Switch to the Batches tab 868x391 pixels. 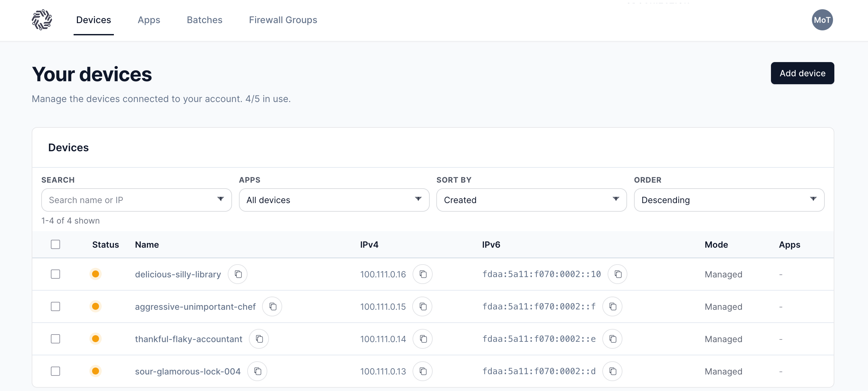205,20
